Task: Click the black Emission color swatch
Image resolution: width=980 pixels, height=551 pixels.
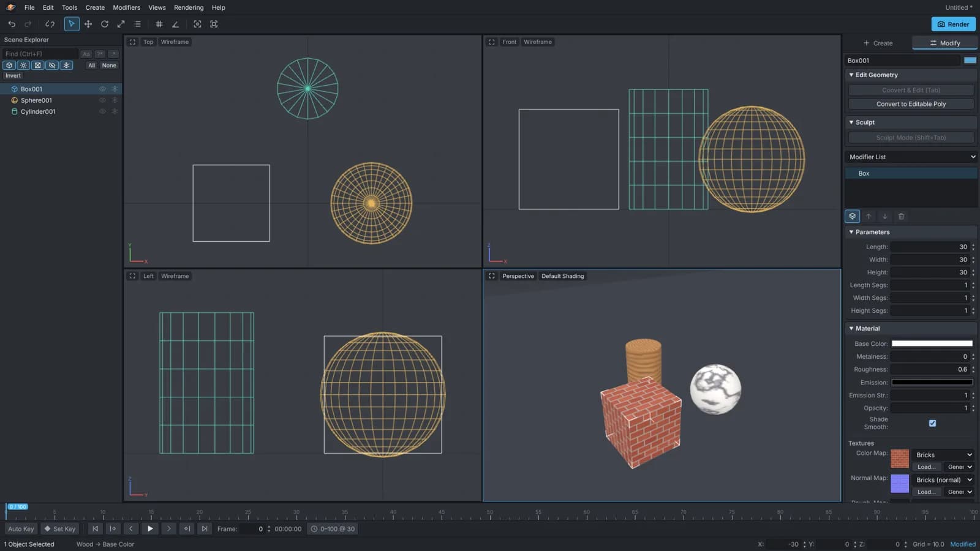Action: [932, 382]
